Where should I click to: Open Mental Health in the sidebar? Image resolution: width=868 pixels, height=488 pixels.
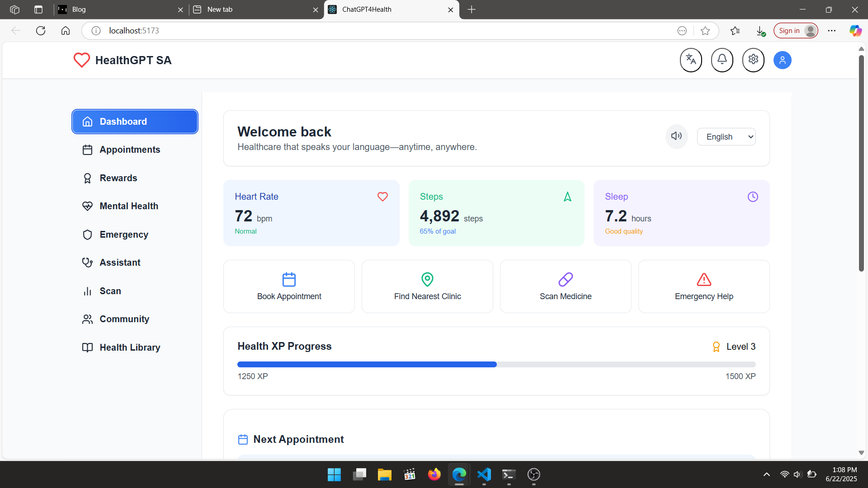(x=135, y=206)
